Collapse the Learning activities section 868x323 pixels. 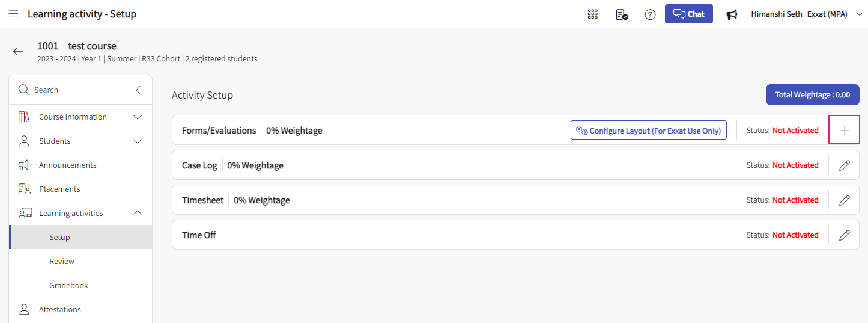[x=138, y=213]
